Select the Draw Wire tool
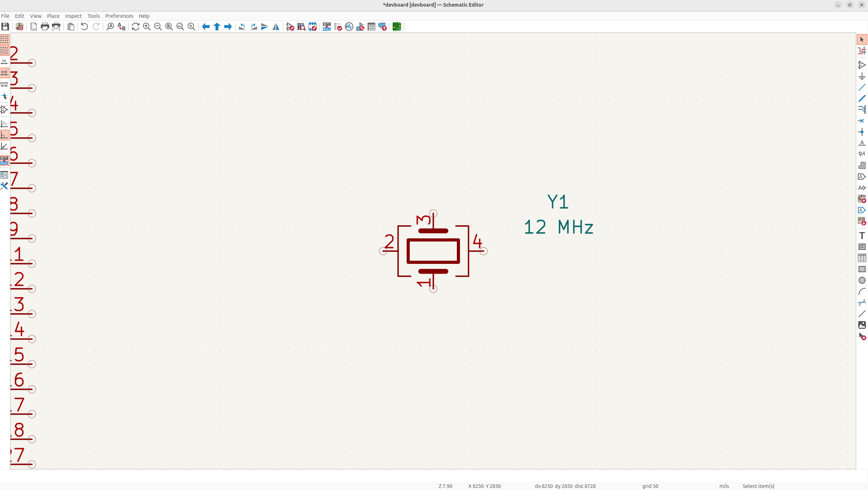Image resolution: width=868 pixels, height=490 pixels. pos(862,87)
